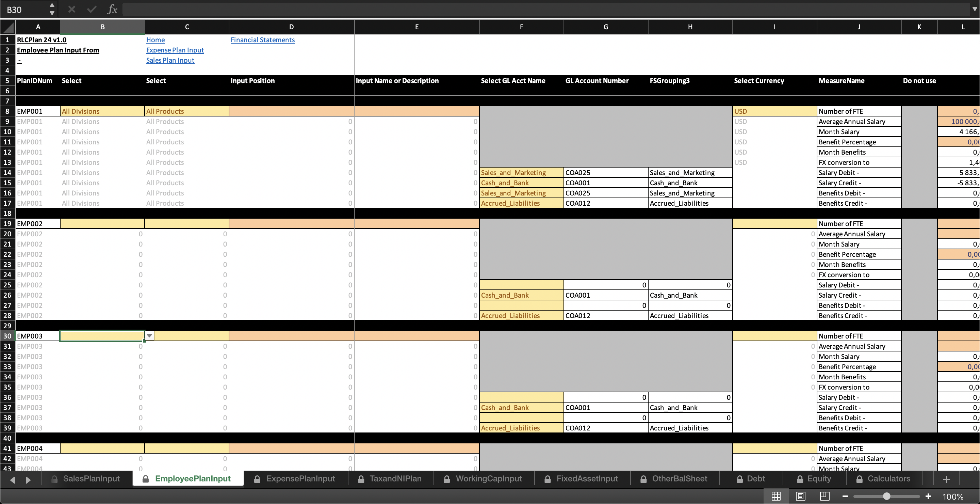The width and height of the screenshot is (980, 504).
Task: Click the EMP002 currency cell in row 19
Action: coord(774,224)
